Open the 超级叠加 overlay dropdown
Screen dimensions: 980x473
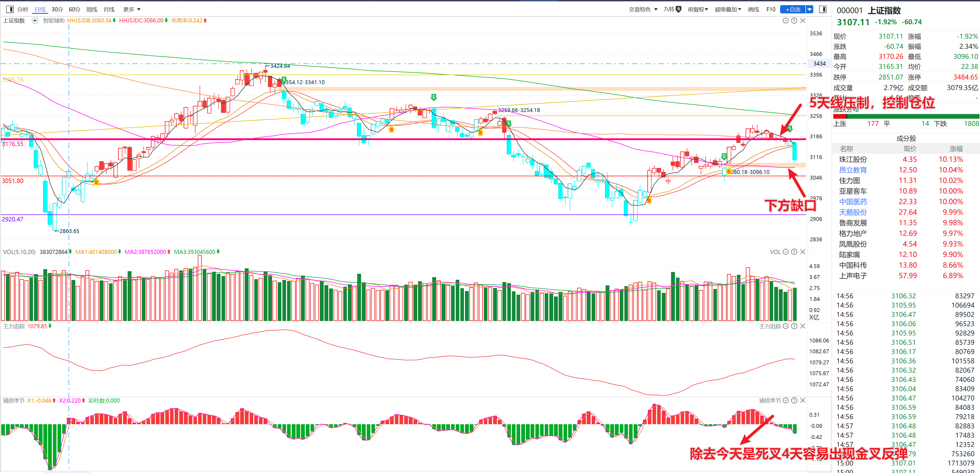tap(728, 9)
